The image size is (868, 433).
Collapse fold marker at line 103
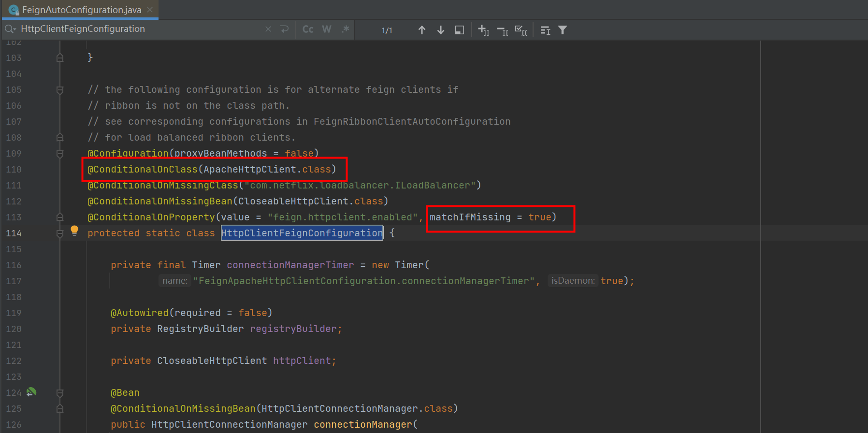click(x=60, y=58)
